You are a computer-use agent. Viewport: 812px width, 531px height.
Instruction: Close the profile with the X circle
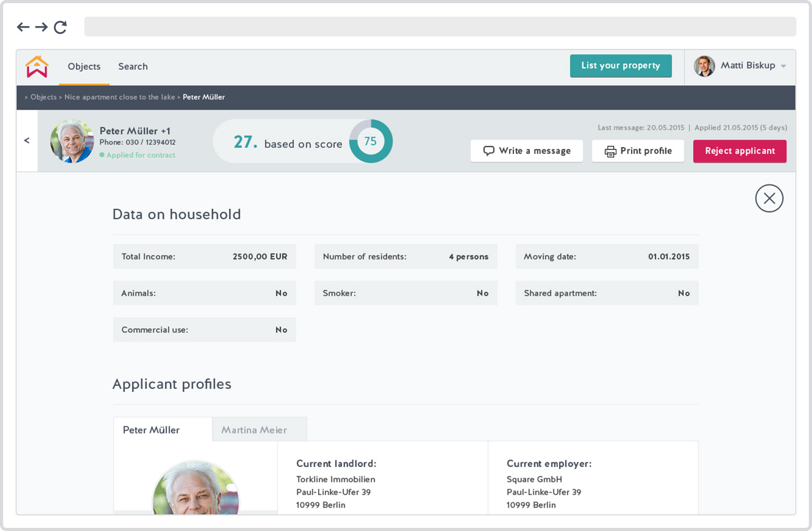pyautogui.click(x=769, y=198)
